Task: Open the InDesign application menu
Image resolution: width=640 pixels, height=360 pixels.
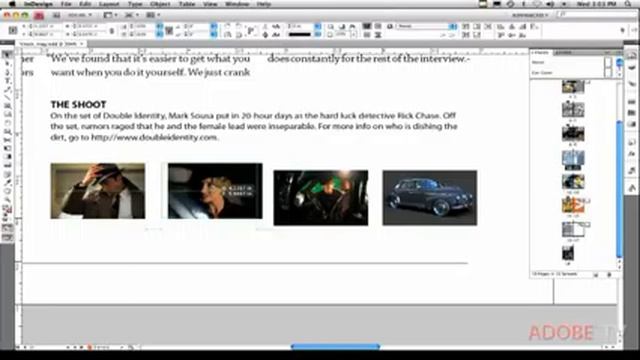Action: [38, 4]
